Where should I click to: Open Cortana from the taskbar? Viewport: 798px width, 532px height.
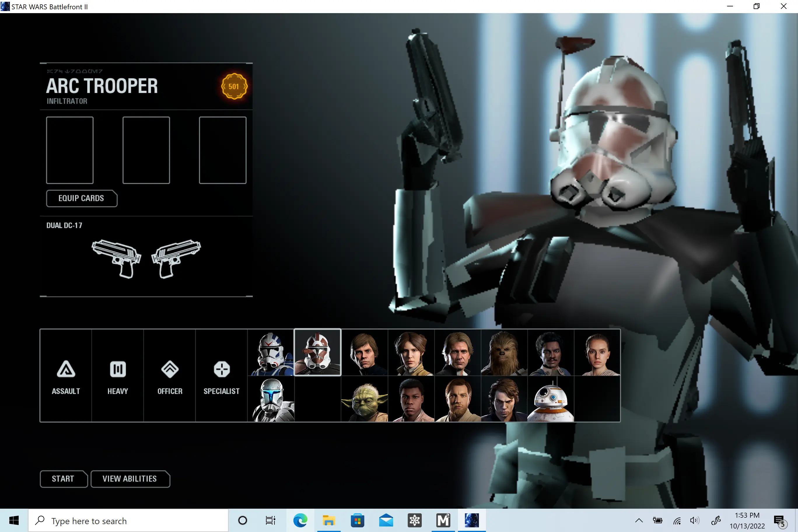point(243,520)
